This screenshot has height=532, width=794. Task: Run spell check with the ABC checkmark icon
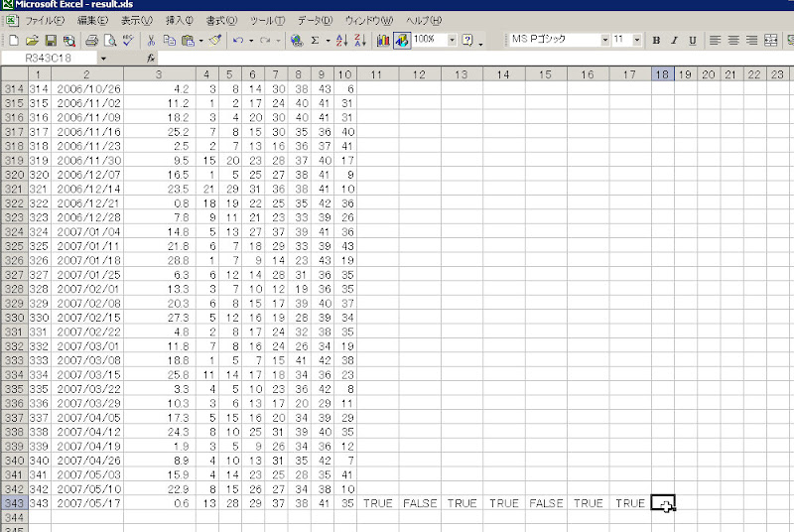pos(128,40)
